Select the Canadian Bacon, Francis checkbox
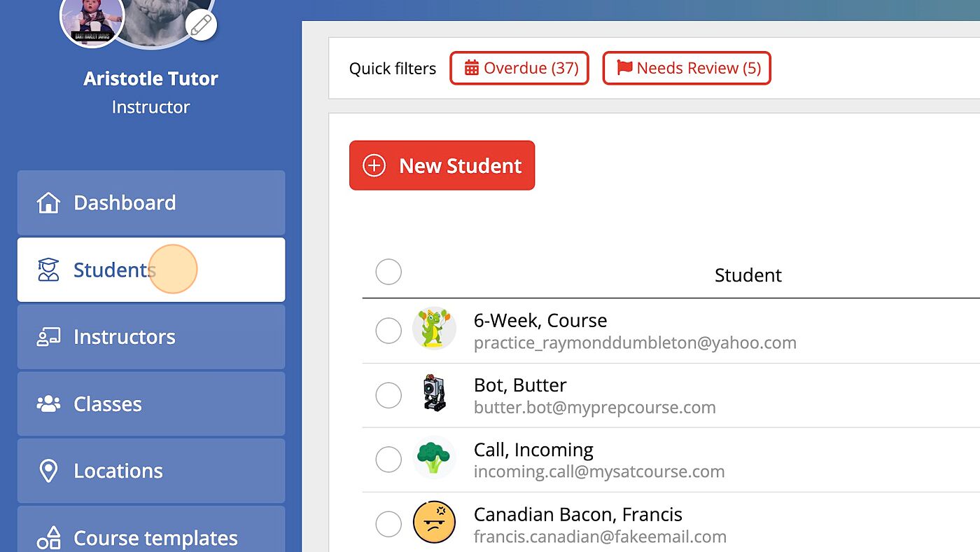This screenshot has height=552, width=980. 388,523
